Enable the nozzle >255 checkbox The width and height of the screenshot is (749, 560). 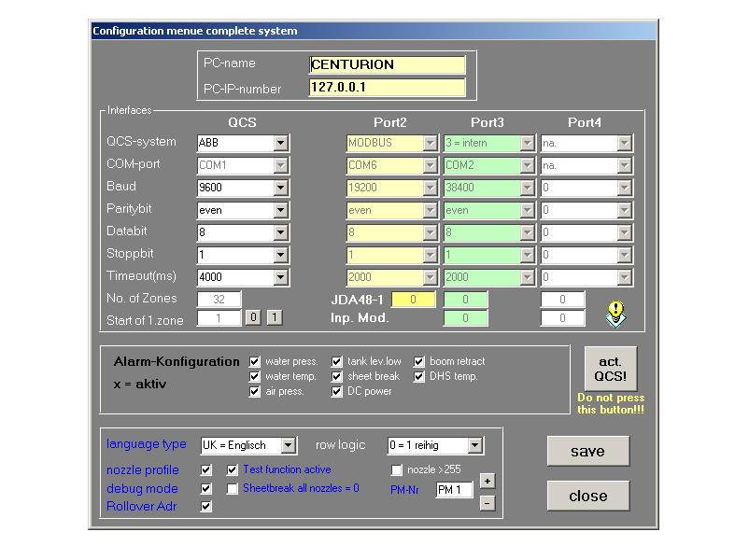point(397,469)
